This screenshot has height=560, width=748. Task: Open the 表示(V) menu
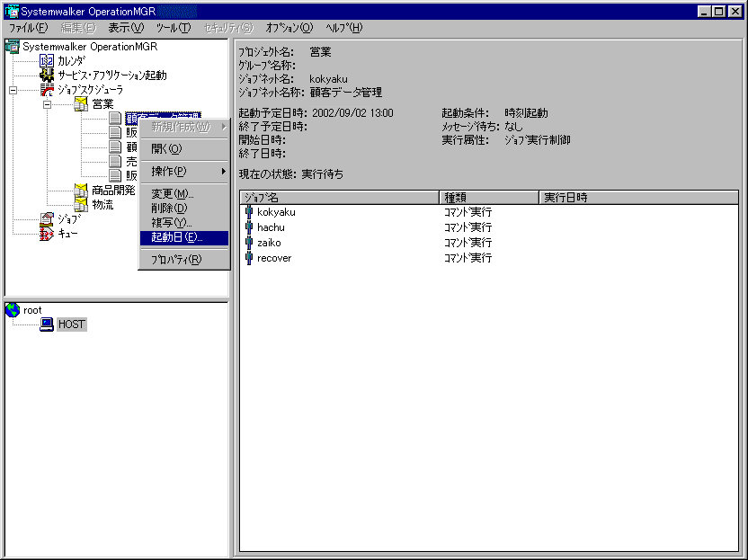pos(126,28)
